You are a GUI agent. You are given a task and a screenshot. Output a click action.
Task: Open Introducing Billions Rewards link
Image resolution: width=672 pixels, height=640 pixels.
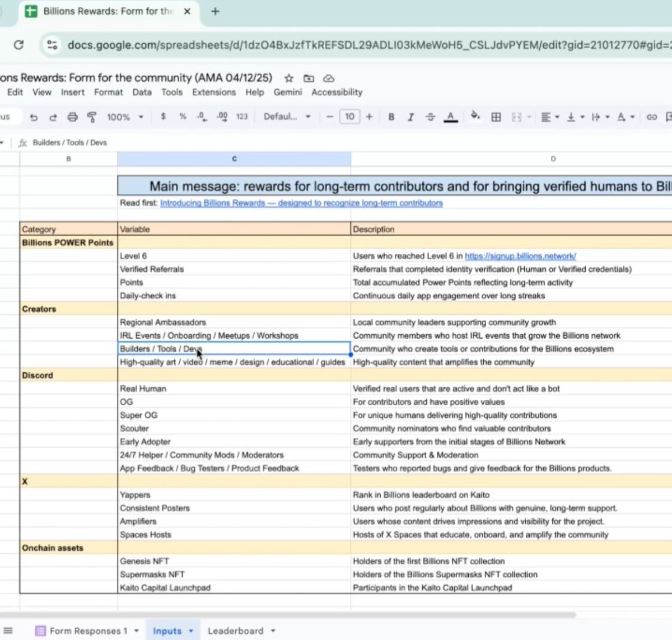pyautogui.click(x=301, y=203)
